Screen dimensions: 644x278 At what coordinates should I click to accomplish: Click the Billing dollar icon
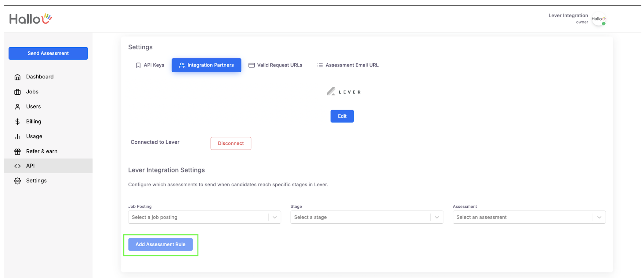(17, 122)
